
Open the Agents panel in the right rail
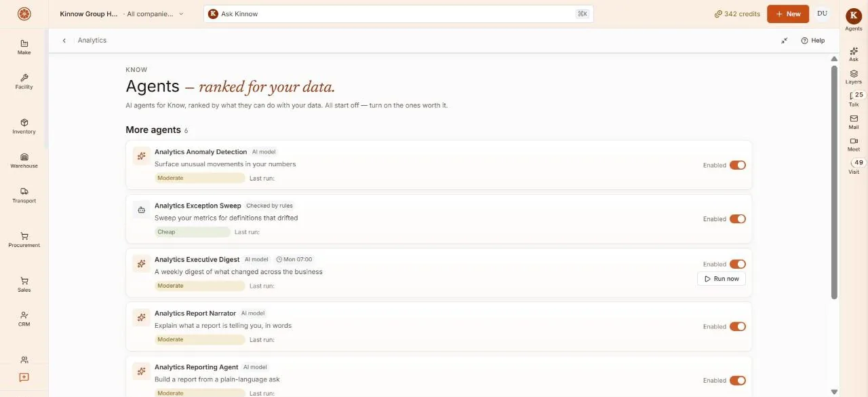pyautogui.click(x=854, y=19)
